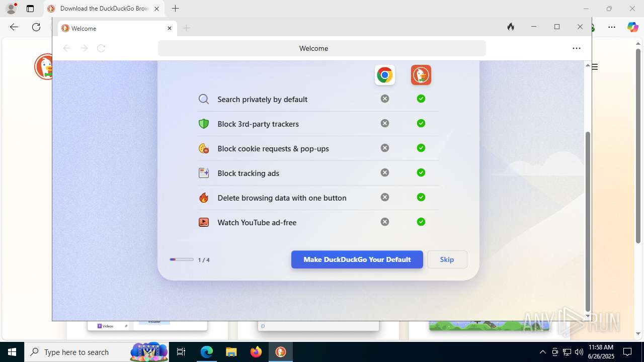Select the Welcome tab
Screen dimensions: 644x362
pyautogui.click(x=117, y=29)
